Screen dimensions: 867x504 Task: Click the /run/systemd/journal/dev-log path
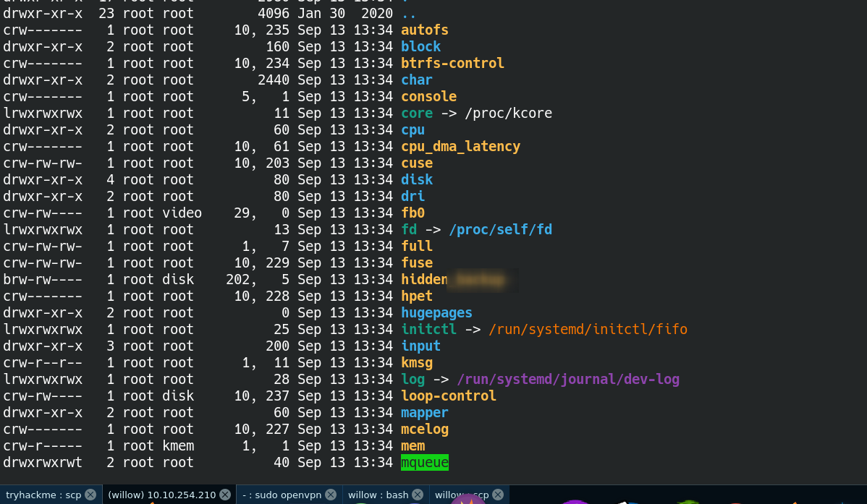568,380
